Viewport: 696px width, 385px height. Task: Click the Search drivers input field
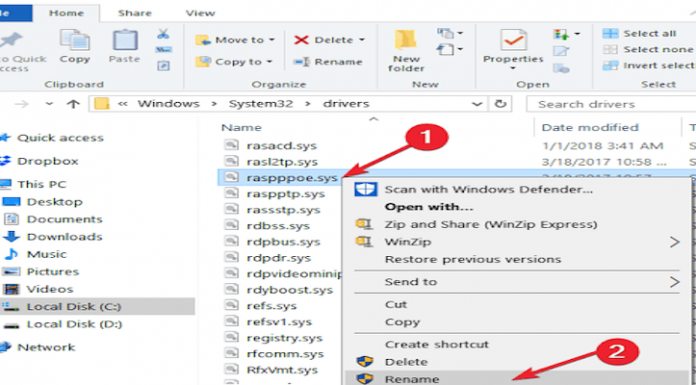(x=611, y=104)
